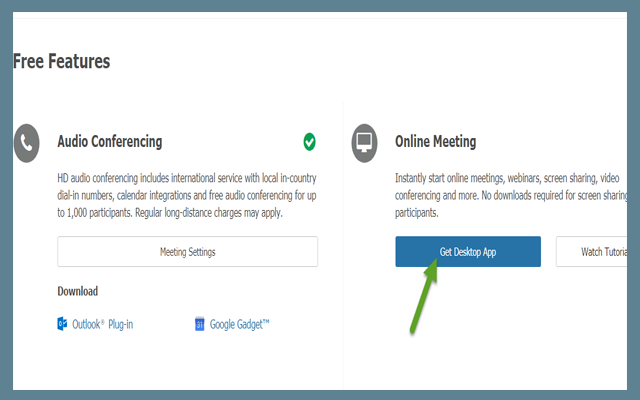
Task: Click the phone icon beside Audio Conferencing
Action: click(x=27, y=143)
